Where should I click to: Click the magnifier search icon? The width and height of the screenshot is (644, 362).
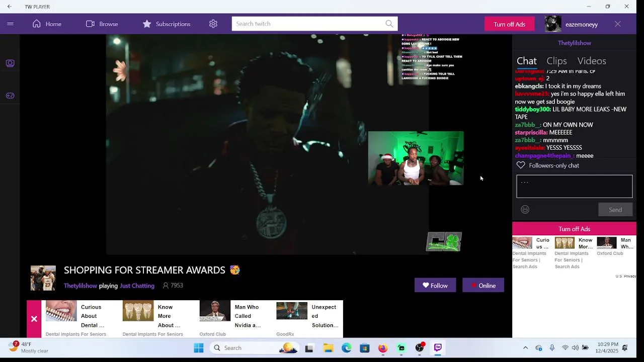pos(389,24)
